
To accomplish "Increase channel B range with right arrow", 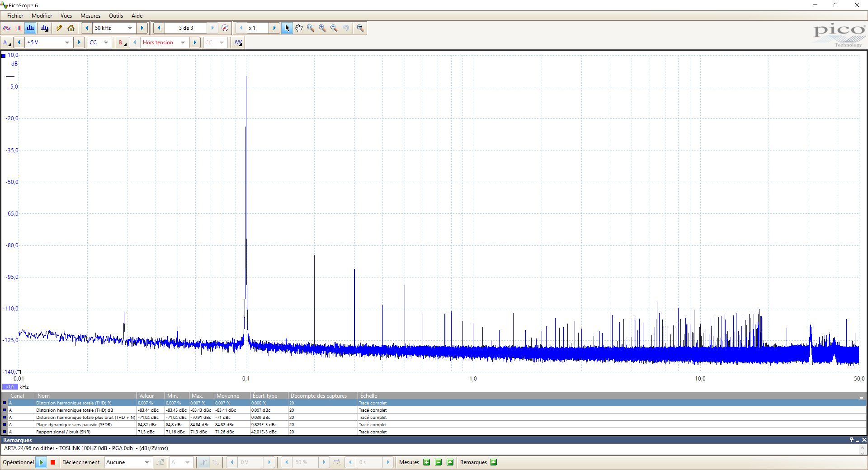I will pyautogui.click(x=195, y=42).
